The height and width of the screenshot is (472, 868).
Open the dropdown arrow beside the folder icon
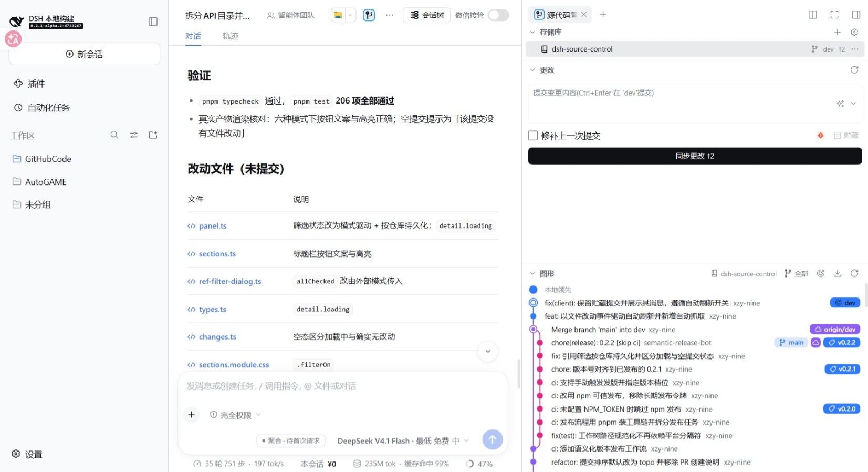(350, 15)
